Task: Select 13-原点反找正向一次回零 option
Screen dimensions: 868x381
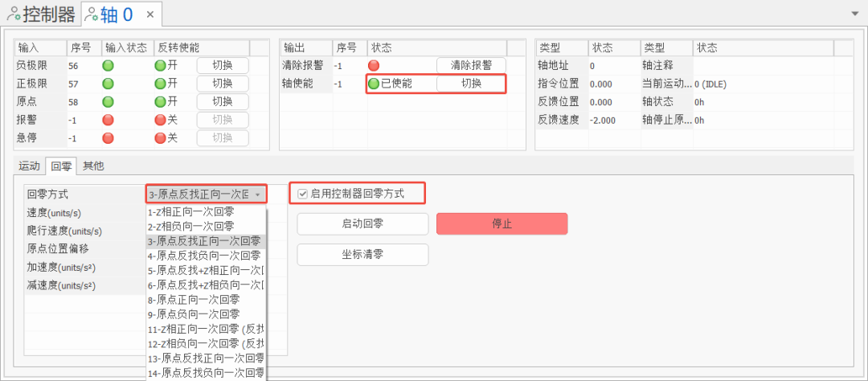Action: [x=207, y=358]
